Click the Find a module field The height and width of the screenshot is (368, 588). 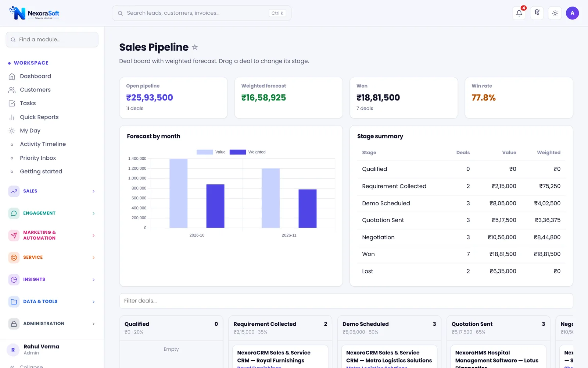tap(52, 39)
